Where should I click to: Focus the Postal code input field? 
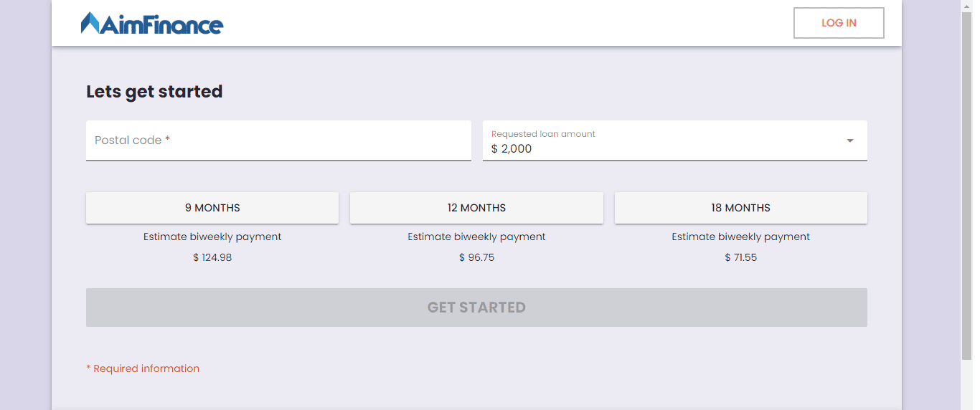(278, 140)
